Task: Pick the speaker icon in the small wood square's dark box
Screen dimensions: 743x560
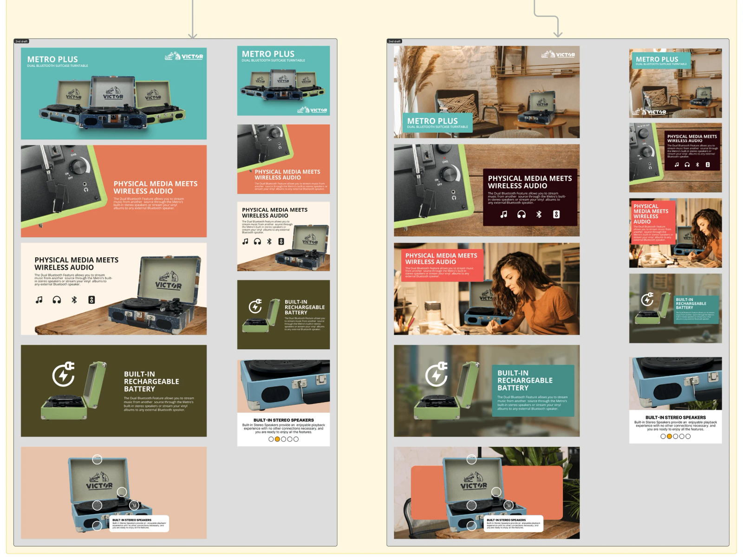Action: (x=708, y=165)
